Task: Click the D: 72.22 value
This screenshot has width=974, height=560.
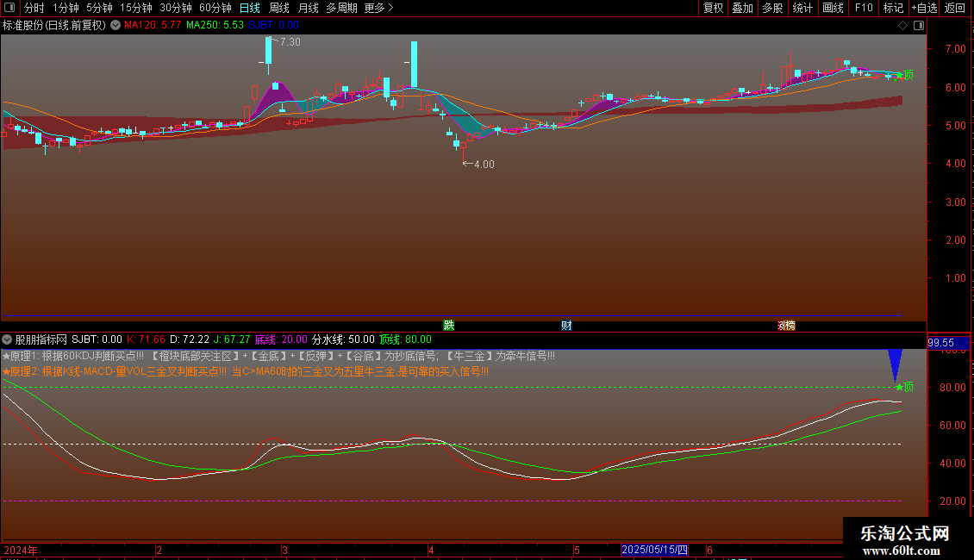Action: click(190, 339)
